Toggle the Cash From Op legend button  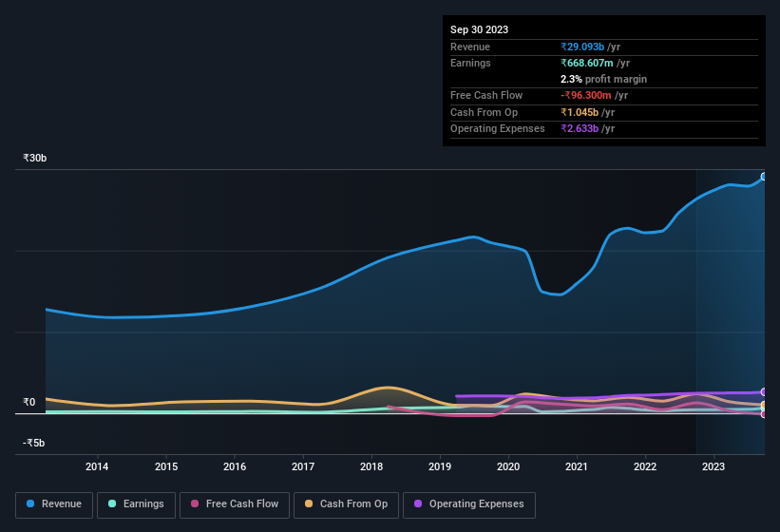[x=346, y=504]
